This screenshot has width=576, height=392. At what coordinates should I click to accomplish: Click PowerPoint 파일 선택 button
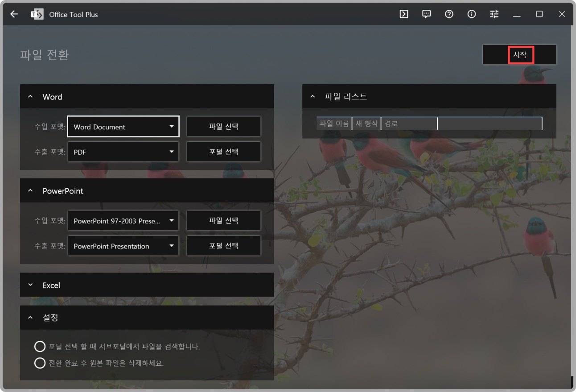tap(224, 221)
